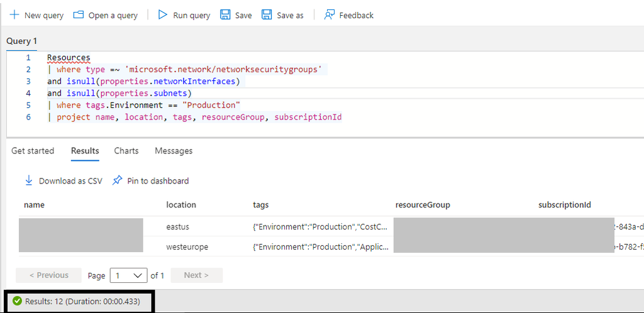Click the Save floppy disk icon

pyautogui.click(x=225, y=15)
